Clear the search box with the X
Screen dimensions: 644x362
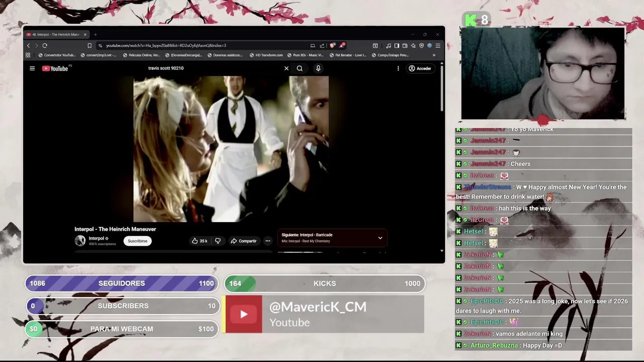tap(287, 68)
